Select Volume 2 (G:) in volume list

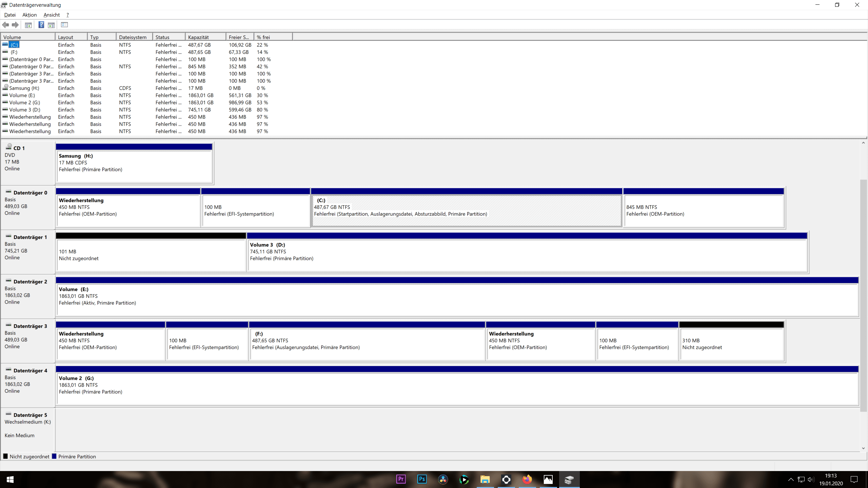24,103
